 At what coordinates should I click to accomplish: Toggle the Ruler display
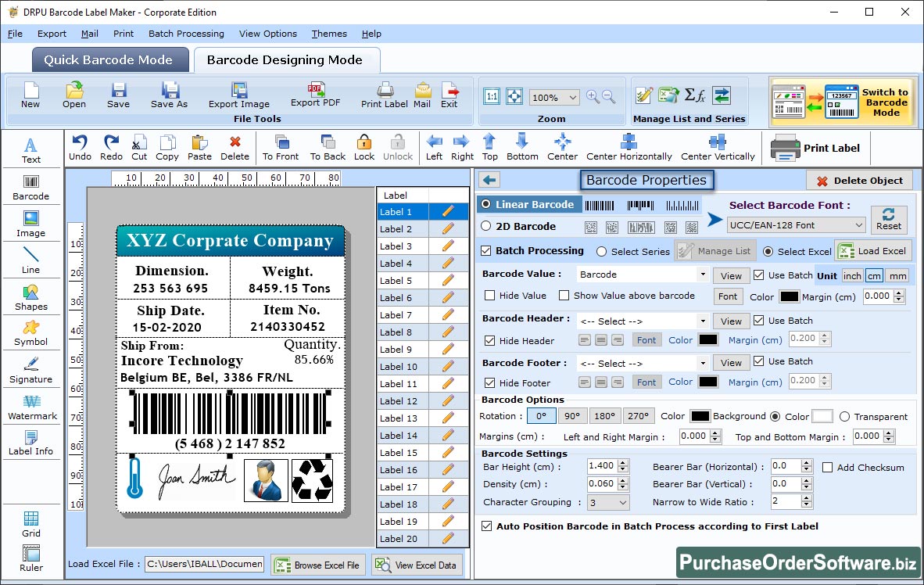[31, 558]
